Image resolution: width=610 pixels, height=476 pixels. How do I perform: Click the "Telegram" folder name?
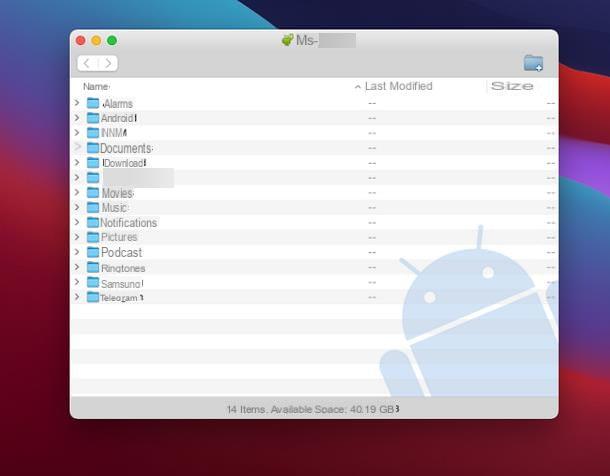tap(121, 298)
